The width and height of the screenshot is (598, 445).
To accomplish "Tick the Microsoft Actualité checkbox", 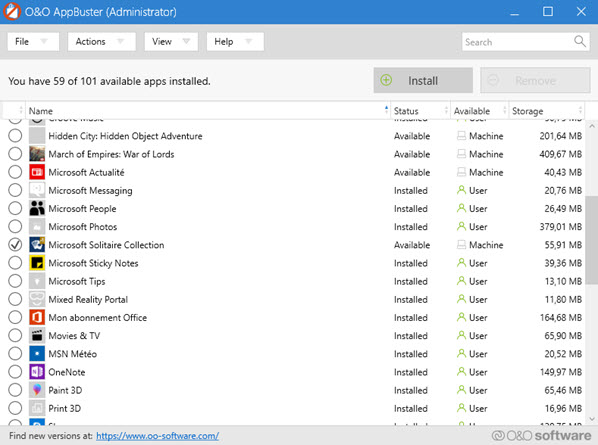I will (x=15, y=172).
